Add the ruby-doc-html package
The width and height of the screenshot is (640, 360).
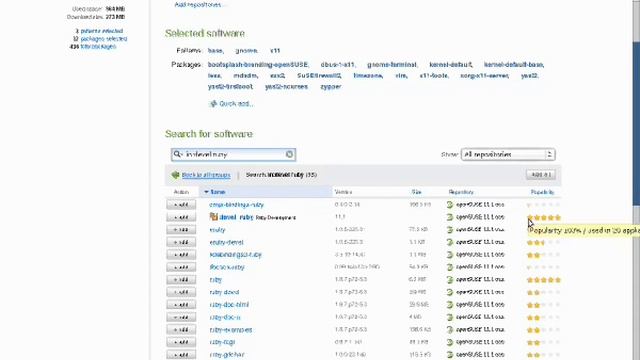[x=181, y=305]
